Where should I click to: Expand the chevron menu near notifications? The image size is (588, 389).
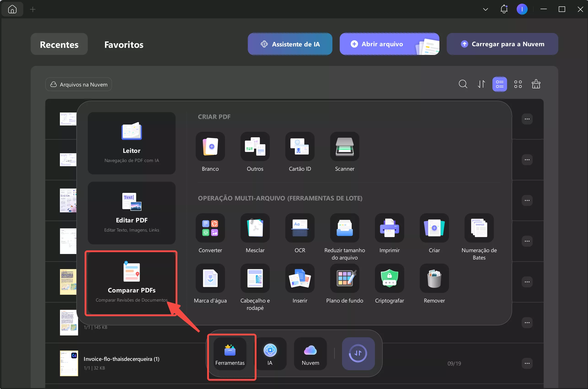485,9
